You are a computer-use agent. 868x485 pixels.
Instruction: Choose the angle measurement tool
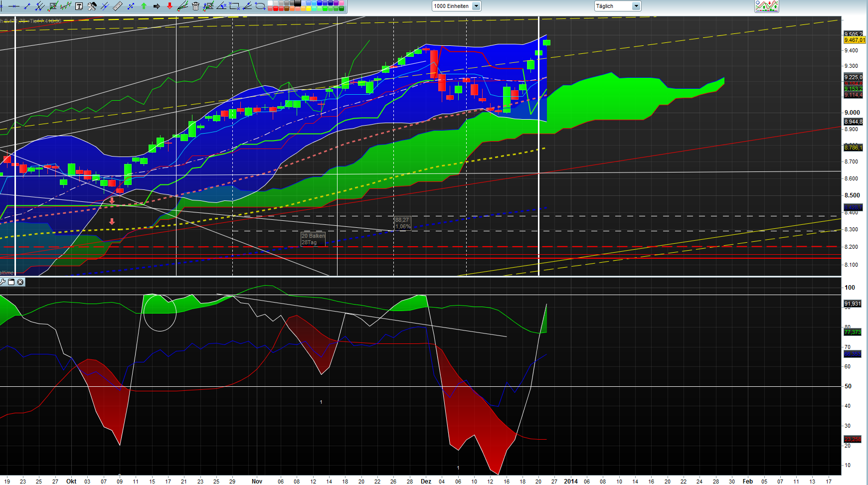(x=221, y=6)
